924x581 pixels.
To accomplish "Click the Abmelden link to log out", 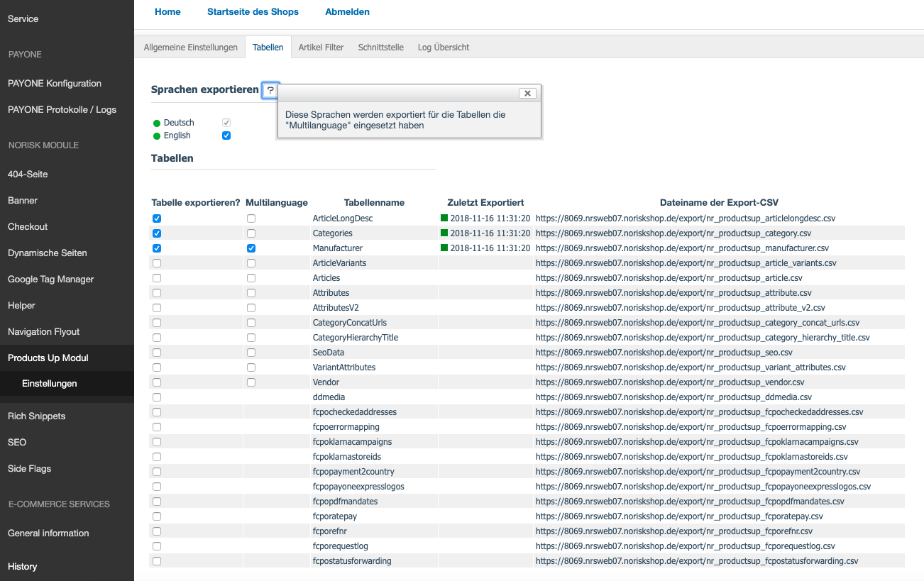I will click(x=347, y=12).
